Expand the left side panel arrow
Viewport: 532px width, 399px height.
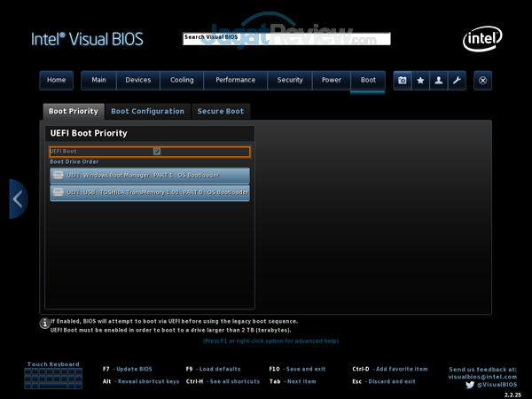(18, 199)
